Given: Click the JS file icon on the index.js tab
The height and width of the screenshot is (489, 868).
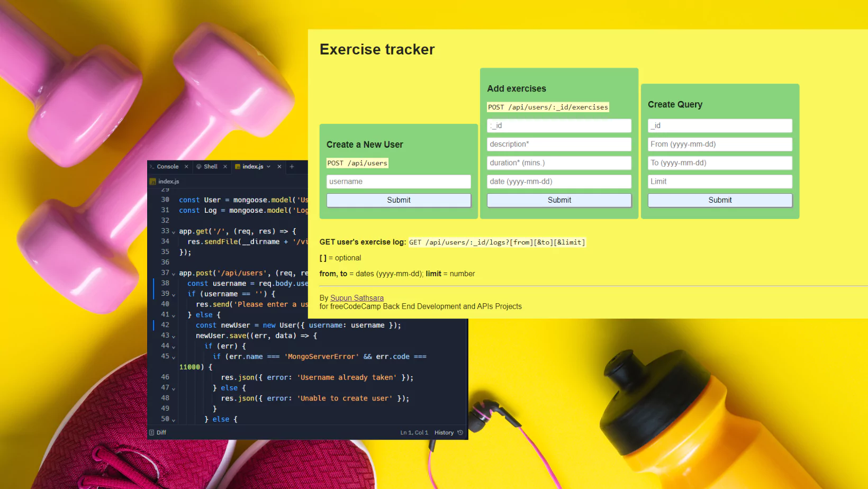Looking at the screenshot, I should [238, 166].
